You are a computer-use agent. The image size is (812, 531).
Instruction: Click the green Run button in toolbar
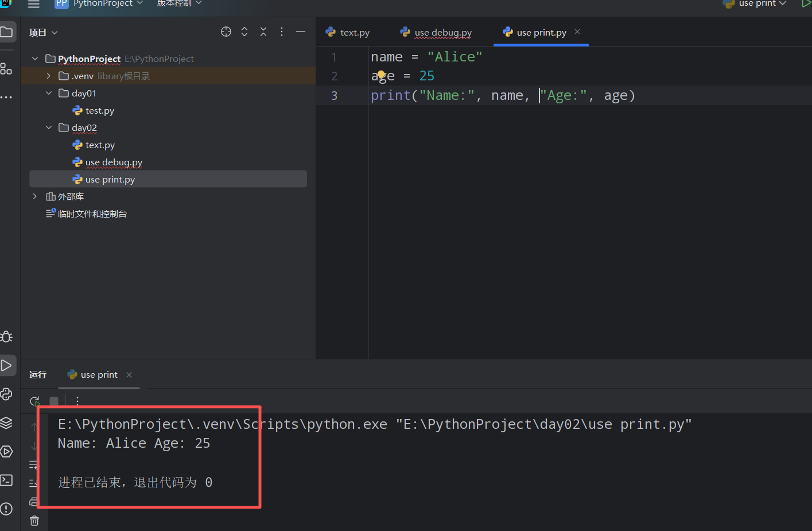[x=806, y=3]
